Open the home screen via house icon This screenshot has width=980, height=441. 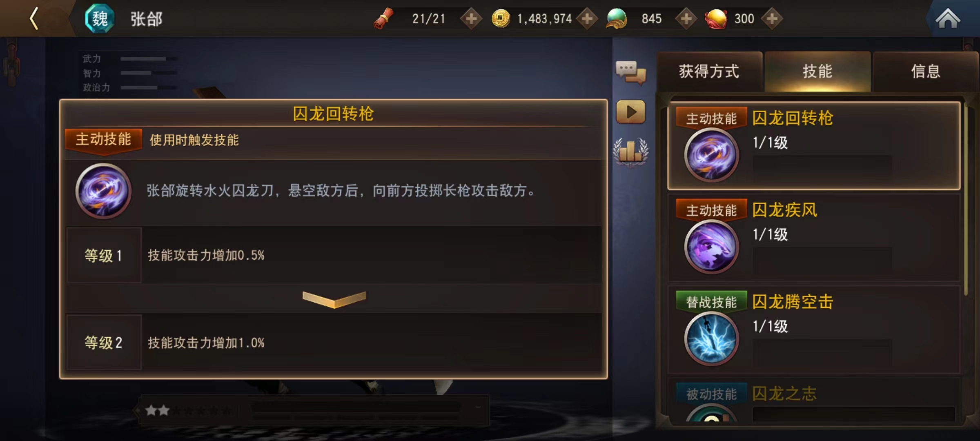click(948, 19)
